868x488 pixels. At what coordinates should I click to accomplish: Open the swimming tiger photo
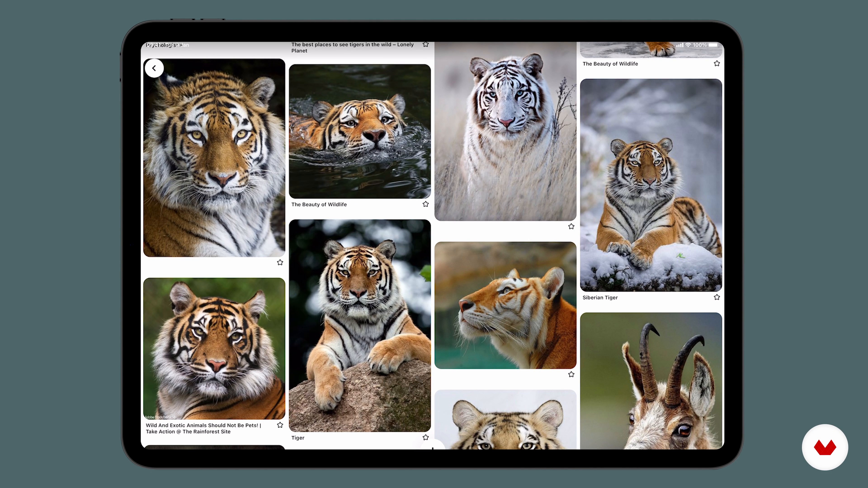click(x=360, y=131)
